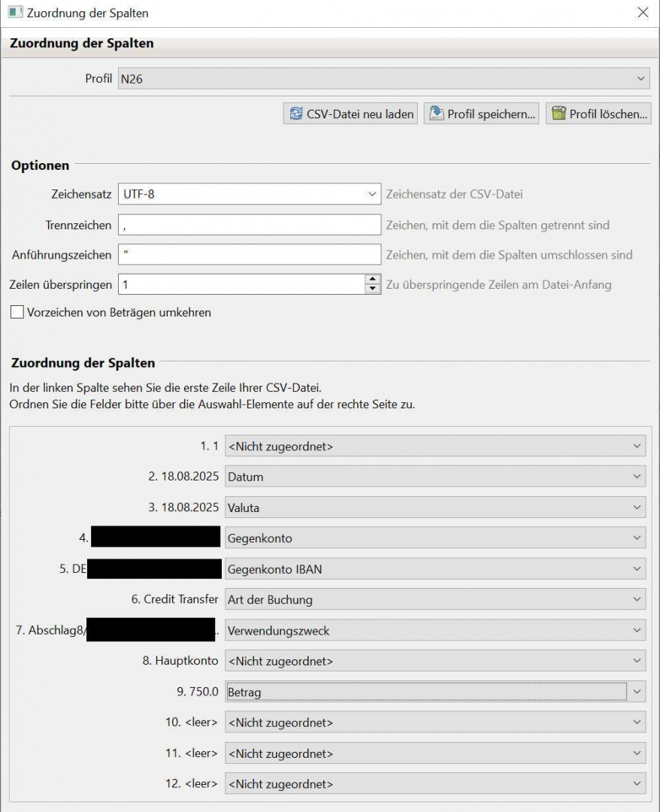Viewport: 660px width, 812px height.
Task: Increase the Zeilen überspringen value with up arrow
Action: [x=372, y=280]
